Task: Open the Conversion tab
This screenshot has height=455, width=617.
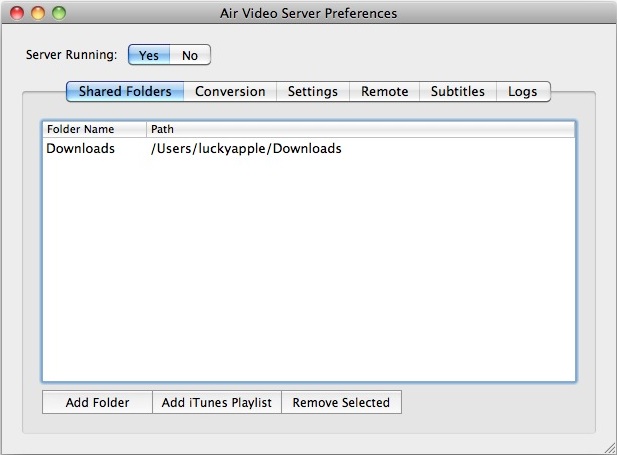Action: tap(230, 91)
